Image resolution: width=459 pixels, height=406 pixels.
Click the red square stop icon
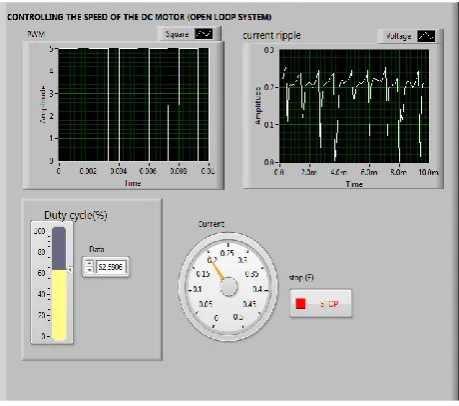[x=300, y=304]
